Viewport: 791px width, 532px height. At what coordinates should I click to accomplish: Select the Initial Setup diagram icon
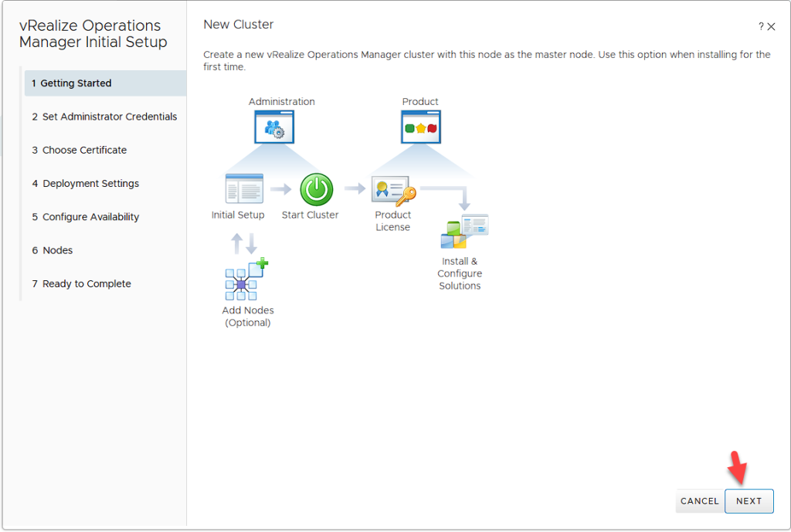[x=244, y=189]
